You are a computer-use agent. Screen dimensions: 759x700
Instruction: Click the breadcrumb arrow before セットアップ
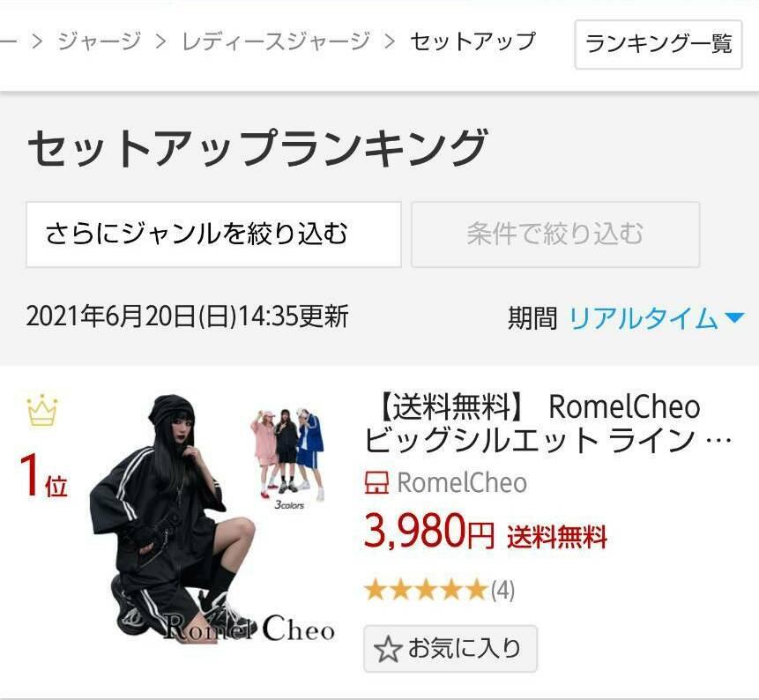pos(389,41)
